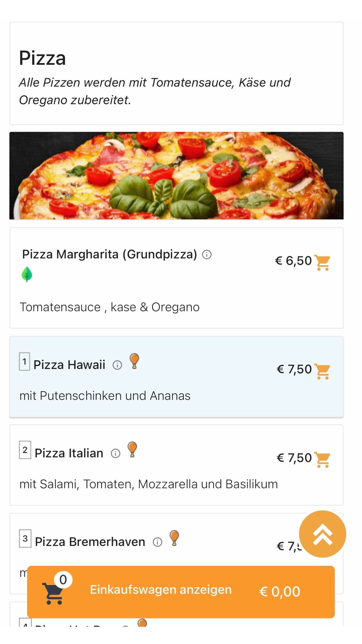Viewport: 362px width, 644px height.
Task: Select Pizza Bremerhaven item title
Action: [x=90, y=542]
